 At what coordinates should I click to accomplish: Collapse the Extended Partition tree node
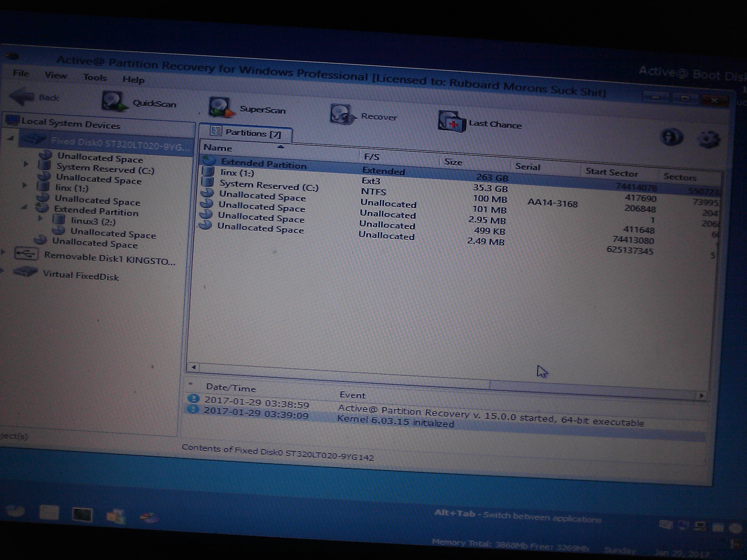24,207
